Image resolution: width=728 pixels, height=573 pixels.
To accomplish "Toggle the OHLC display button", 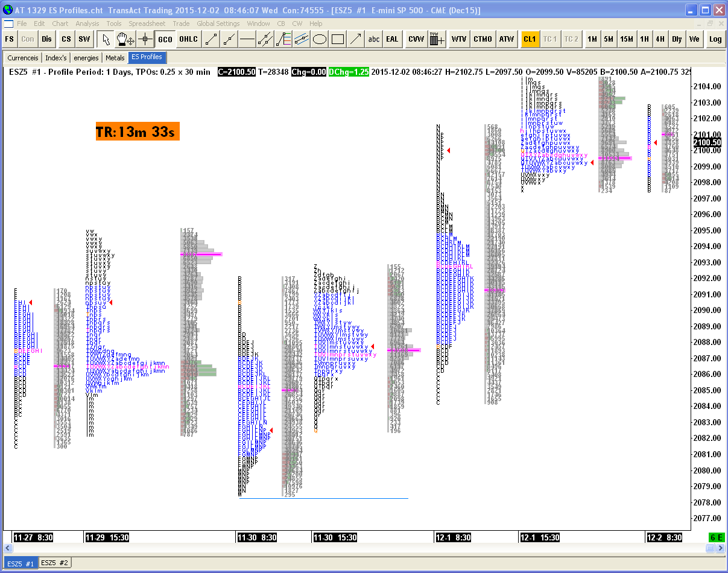I will point(188,39).
